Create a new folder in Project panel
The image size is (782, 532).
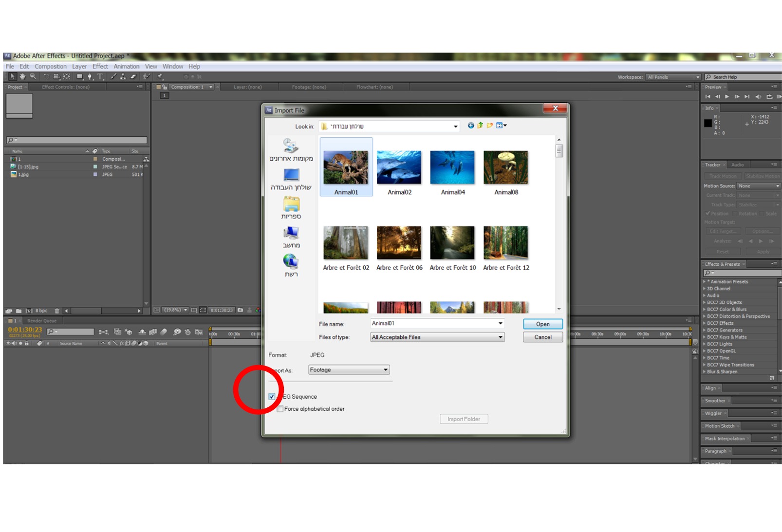[x=19, y=311]
